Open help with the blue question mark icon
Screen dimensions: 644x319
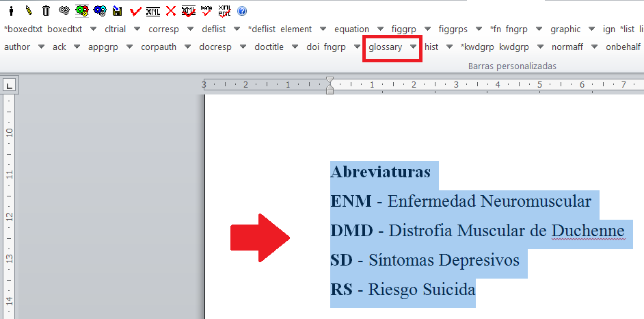(x=242, y=11)
